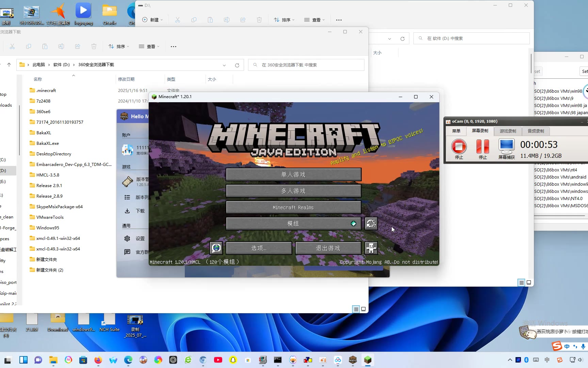Select the Release 2.9.1 folder row
This screenshot has height=368, width=588.
coord(71,185)
